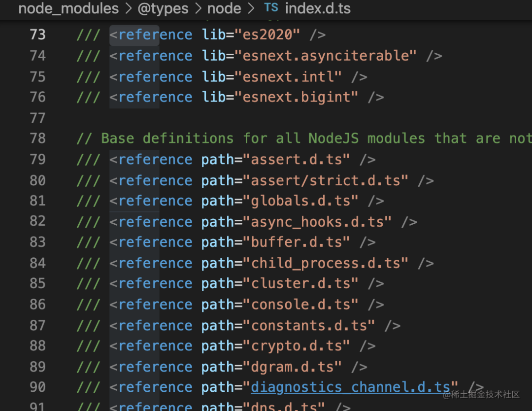This screenshot has width=532, height=411.
Task: Open the breadcrumb chevron after @types
Action: tap(198, 8)
